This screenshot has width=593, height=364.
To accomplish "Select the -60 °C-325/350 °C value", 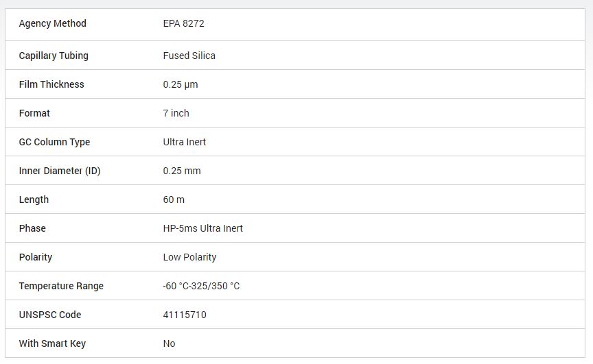I will (201, 286).
